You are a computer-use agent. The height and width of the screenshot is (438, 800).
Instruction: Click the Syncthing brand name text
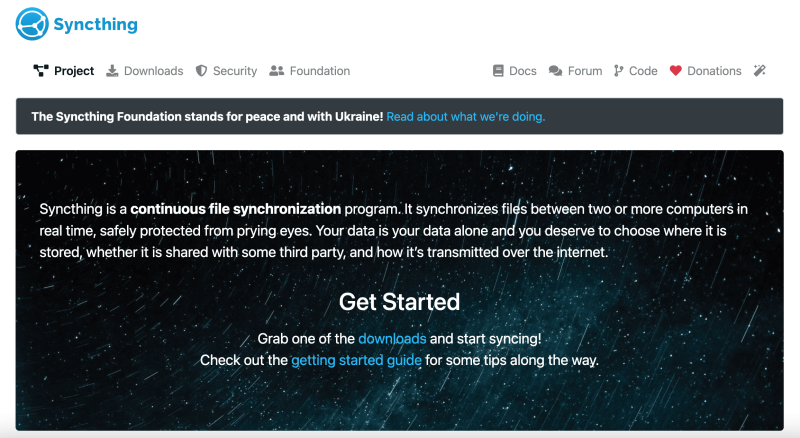point(95,25)
